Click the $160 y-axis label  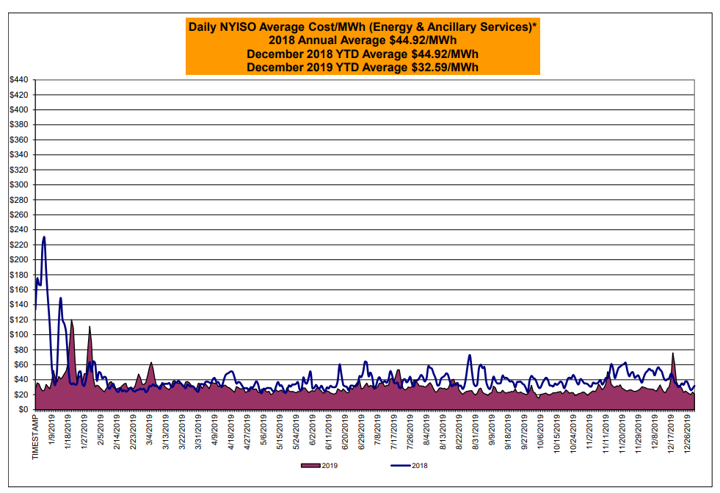click(x=19, y=290)
